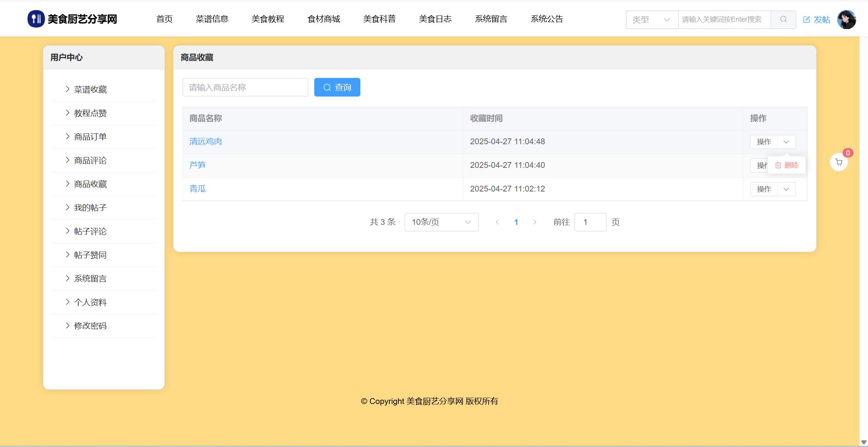Viewport: 868px width, 447px height.
Task: Click the 前往 page number input
Action: click(x=590, y=222)
